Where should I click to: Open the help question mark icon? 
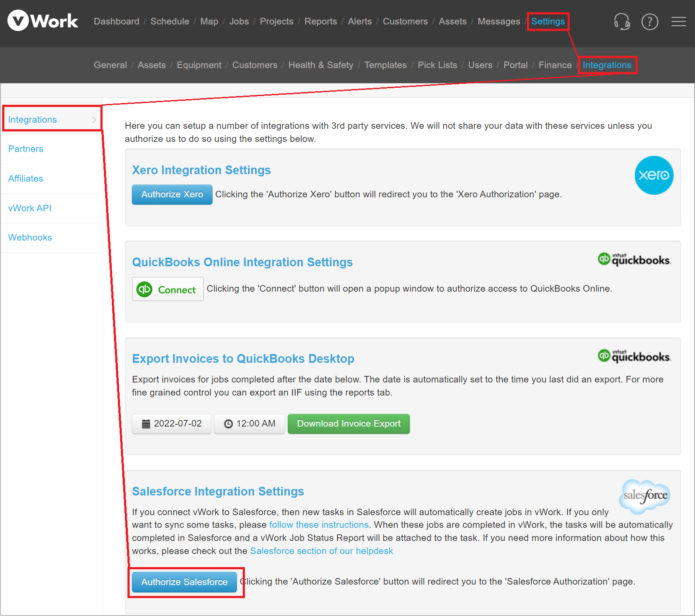[x=650, y=21]
